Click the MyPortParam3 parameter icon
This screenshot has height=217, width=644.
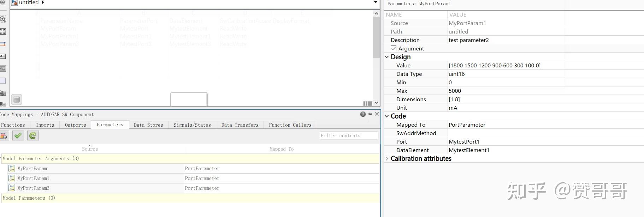click(12, 188)
